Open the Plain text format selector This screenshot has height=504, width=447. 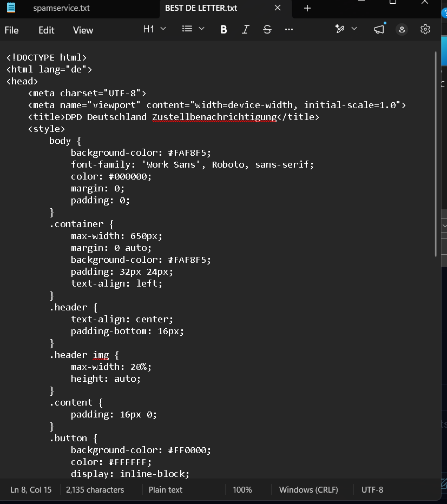(165, 490)
